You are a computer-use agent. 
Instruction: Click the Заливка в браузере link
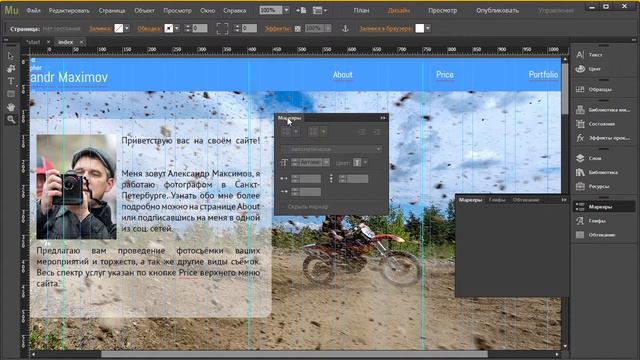click(x=386, y=29)
